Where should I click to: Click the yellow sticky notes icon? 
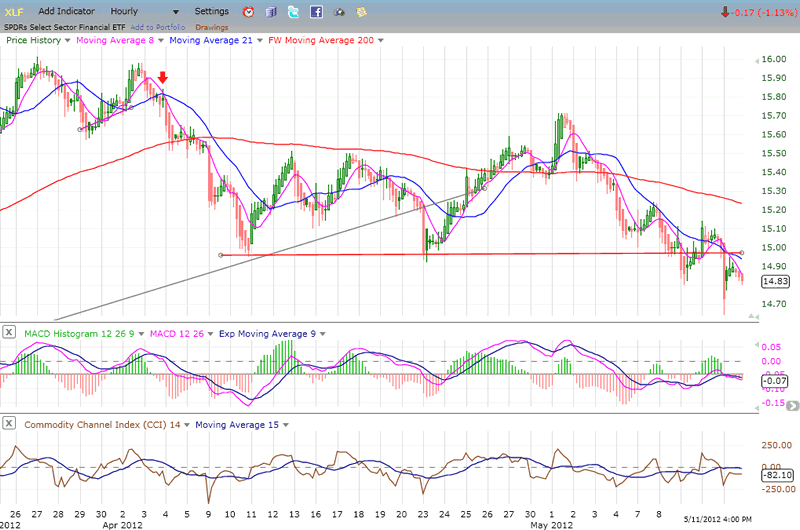(361, 12)
